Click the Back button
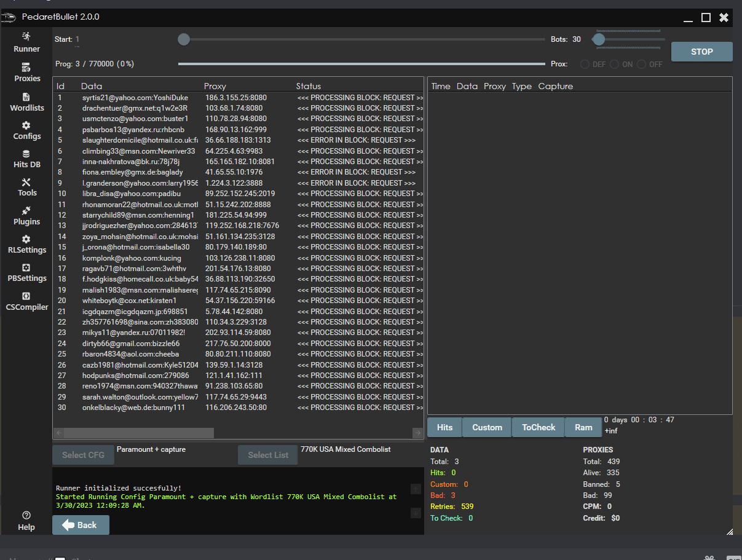This screenshot has width=742, height=560. [81, 525]
